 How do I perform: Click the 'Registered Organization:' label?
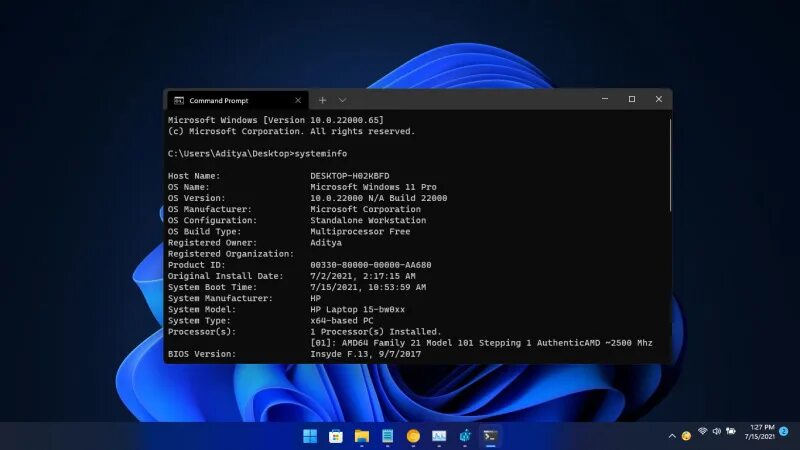point(231,254)
